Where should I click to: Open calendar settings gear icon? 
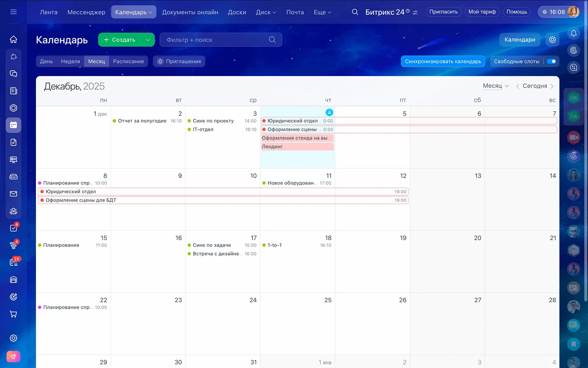552,40
